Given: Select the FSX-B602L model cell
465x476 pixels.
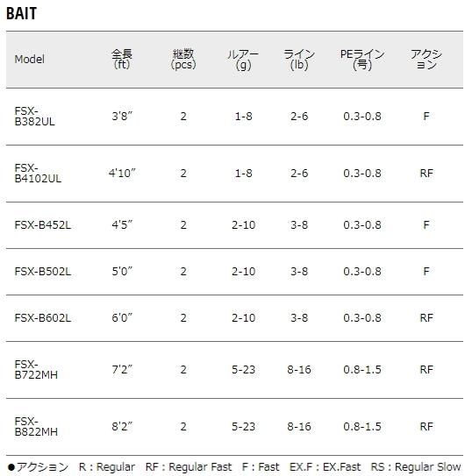Looking at the screenshot, I should [43, 318].
